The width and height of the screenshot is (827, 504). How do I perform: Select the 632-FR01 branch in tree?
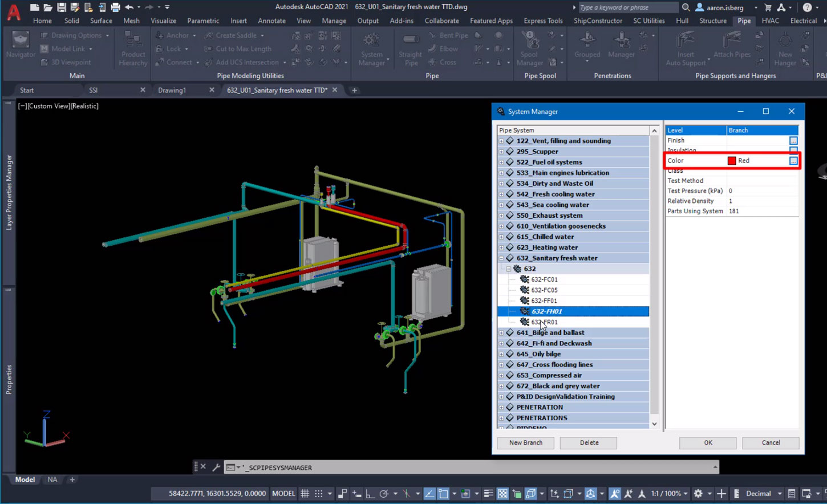[544, 322]
